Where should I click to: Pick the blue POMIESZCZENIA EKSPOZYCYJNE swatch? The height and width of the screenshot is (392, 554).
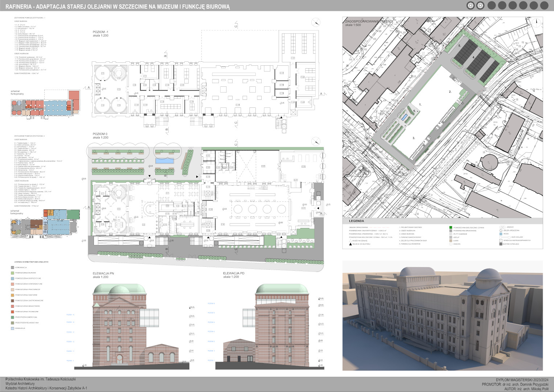coord(13,278)
